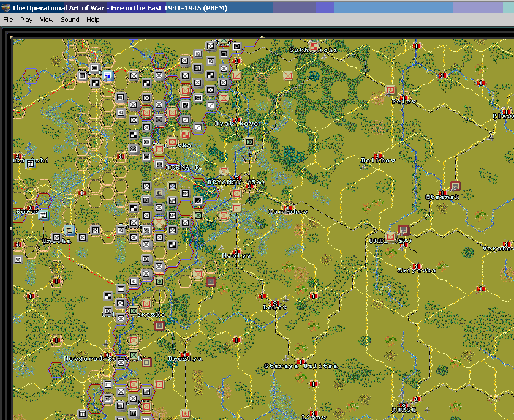Click the objective flag at Zmiyevka
This screenshot has width=514, height=420.
point(417,266)
